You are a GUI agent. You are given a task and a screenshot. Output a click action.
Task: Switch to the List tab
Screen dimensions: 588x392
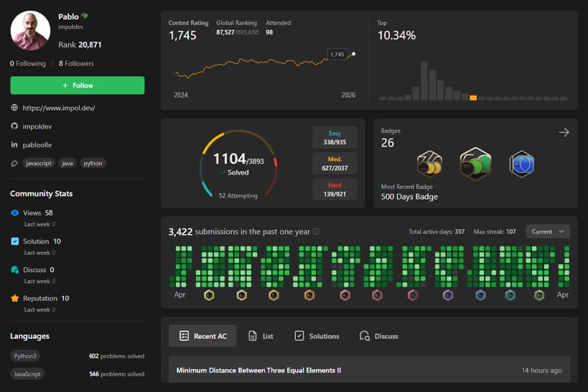(x=261, y=336)
